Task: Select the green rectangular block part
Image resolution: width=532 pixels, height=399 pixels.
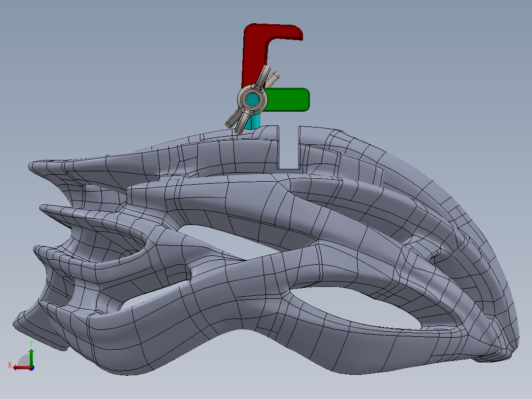Action: point(288,99)
